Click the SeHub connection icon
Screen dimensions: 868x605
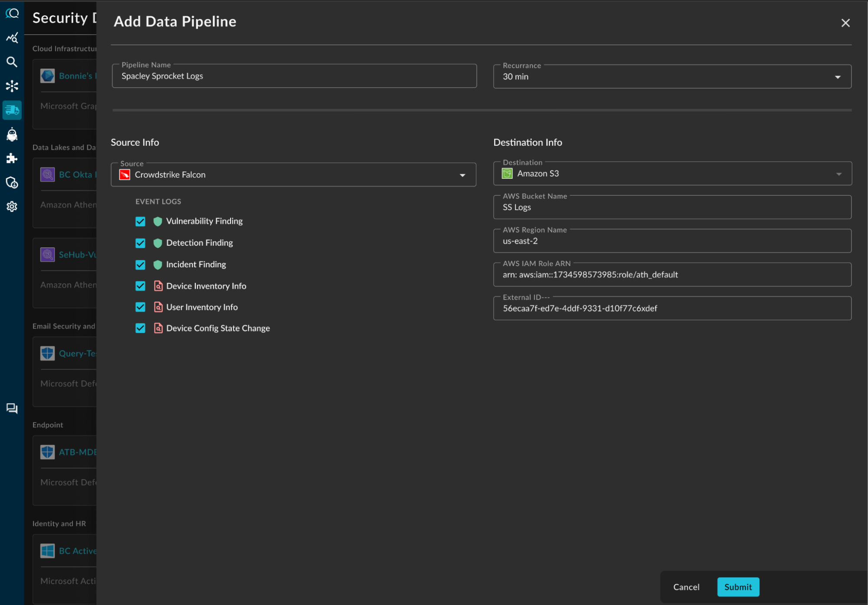[x=47, y=255]
